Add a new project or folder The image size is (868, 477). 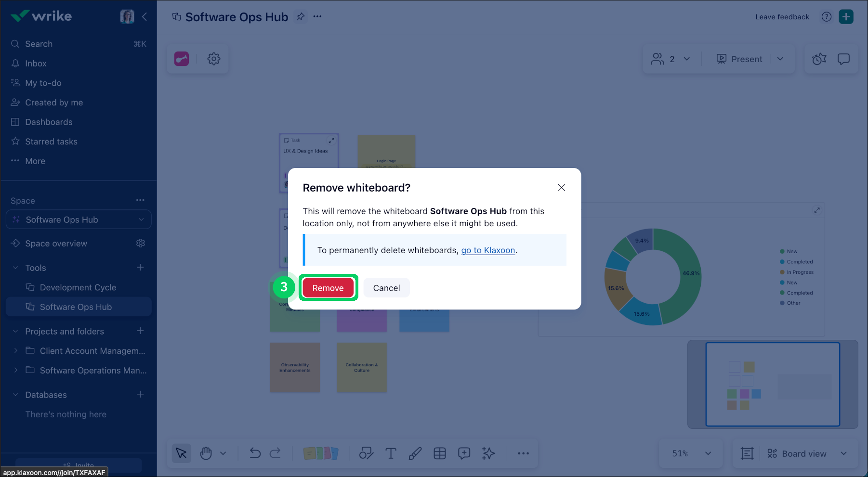coord(140,331)
